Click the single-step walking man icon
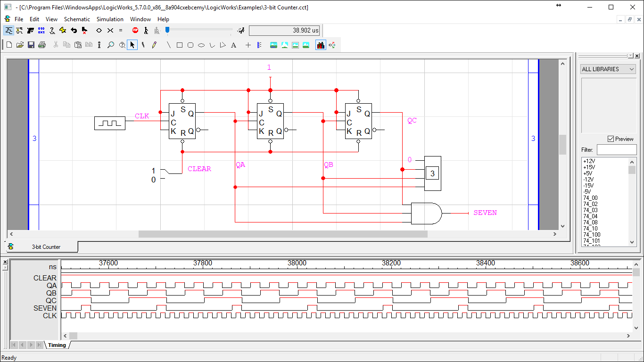644x362 pixels. (x=146, y=30)
